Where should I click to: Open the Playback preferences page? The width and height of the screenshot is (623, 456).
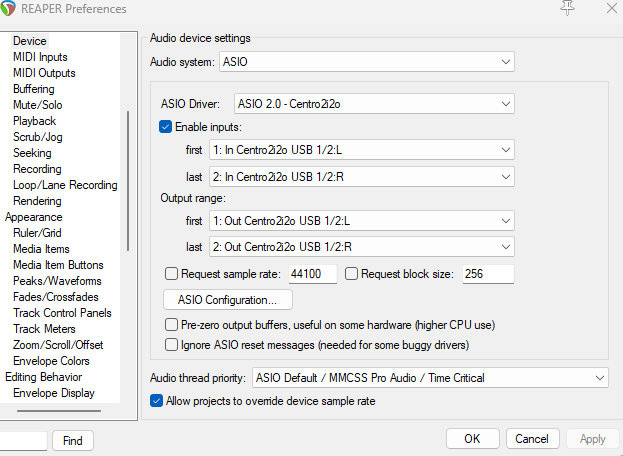pos(35,121)
